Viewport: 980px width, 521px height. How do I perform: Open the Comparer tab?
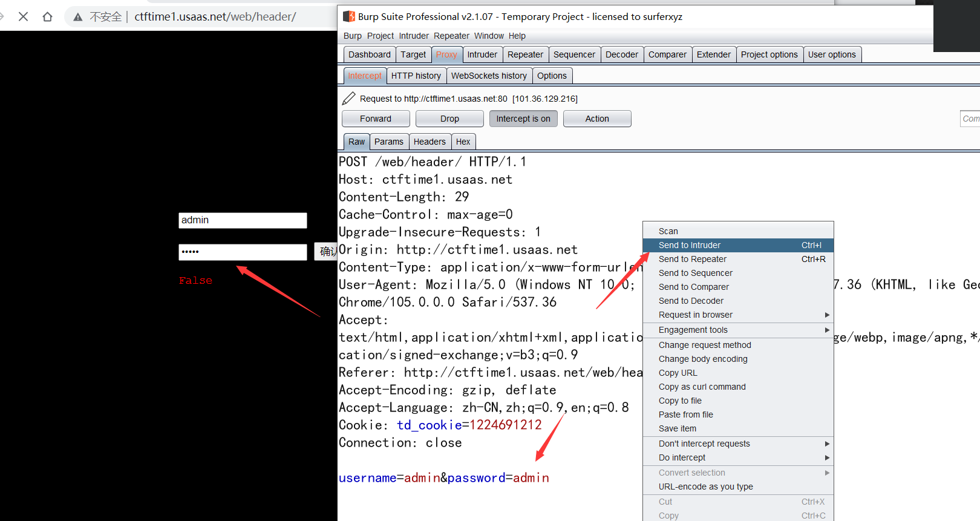click(x=667, y=54)
